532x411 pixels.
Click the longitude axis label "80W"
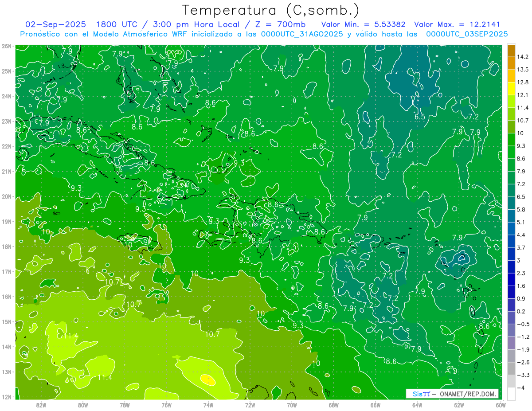(83, 405)
